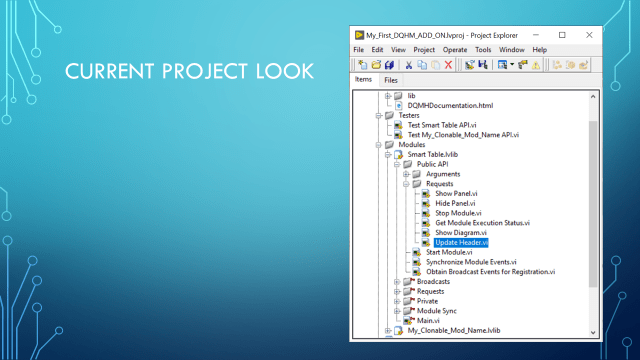The width and height of the screenshot is (640, 360).
Task: Click the Build All toolbar icon
Action: coord(557,65)
